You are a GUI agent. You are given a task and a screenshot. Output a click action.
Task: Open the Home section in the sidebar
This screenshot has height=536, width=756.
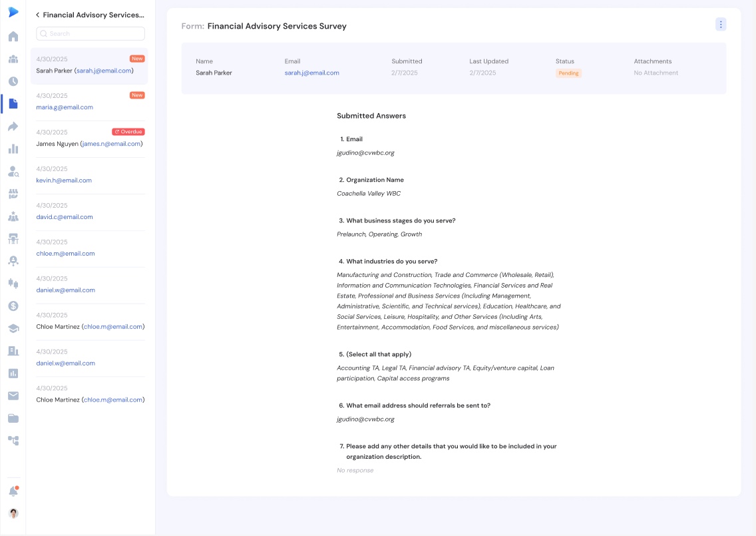(x=13, y=36)
